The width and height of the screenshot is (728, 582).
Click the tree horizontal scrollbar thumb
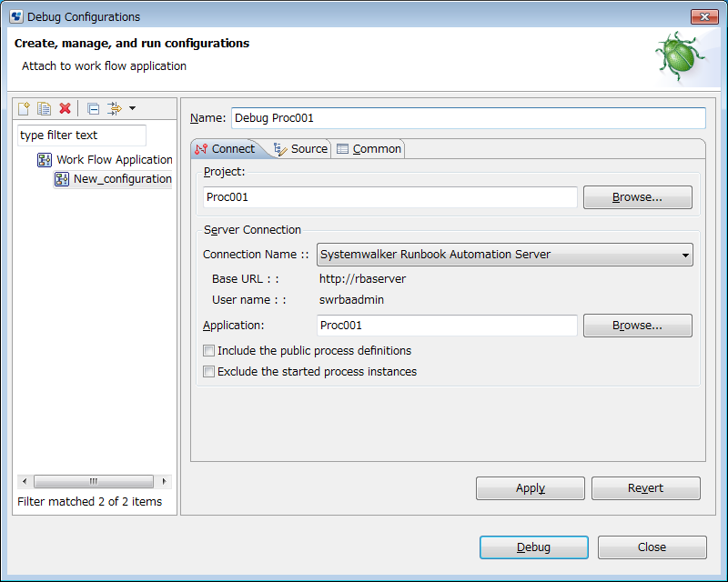(x=94, y=481)
